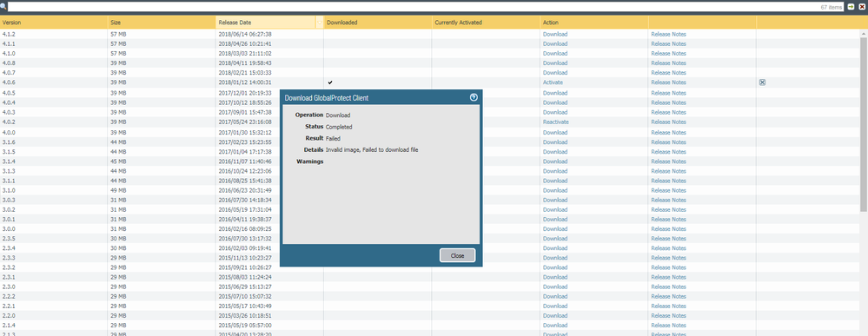Screen dimensions: 868x336
Task: Click 'Invalid image, Failed to download file' details
Action: tap(372, 150)
